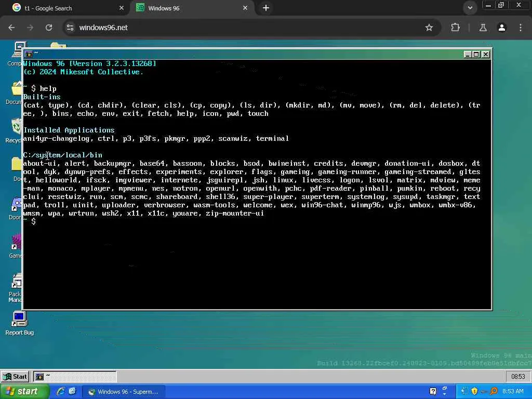Click the 'pinball' entry in terminal output
The width and height of the screenshot is (532, 399).
(374, 188)
